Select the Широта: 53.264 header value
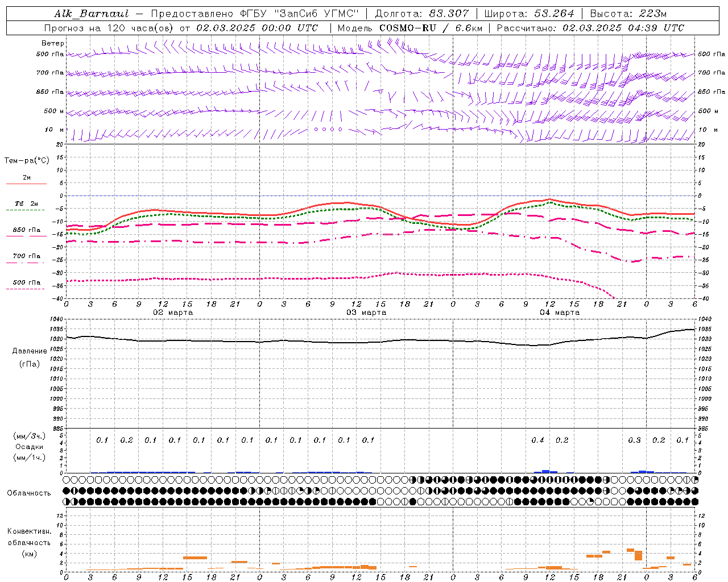 (x=529, y=14)
